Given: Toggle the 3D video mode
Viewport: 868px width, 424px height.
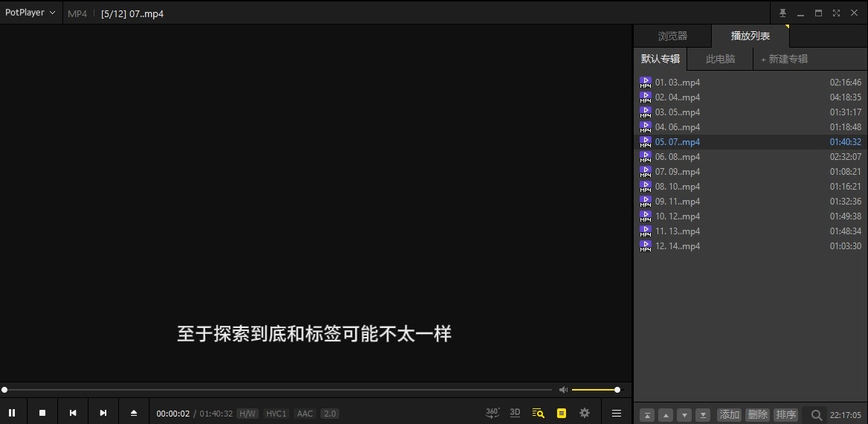Looking at the screenshot, I should point(515,412).
